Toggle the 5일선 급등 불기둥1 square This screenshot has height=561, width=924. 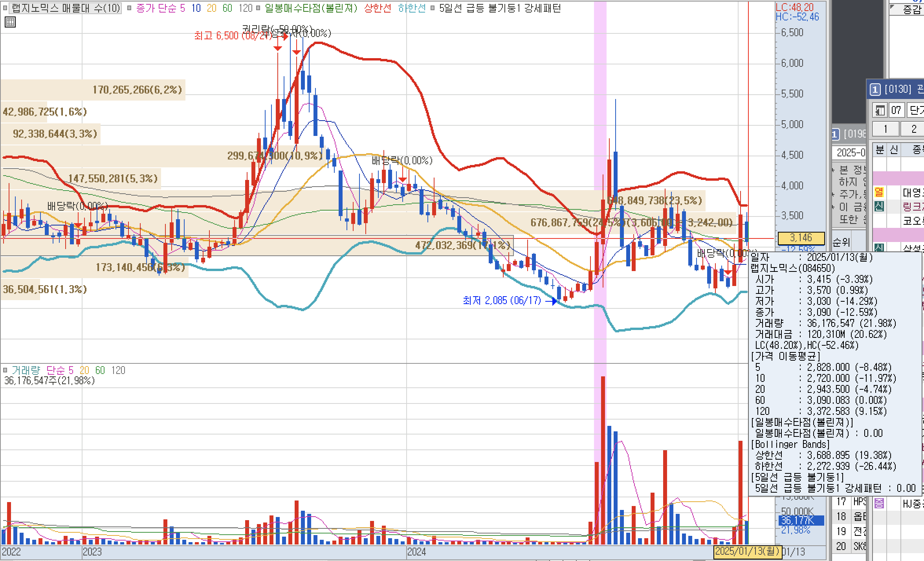point(432,8)
